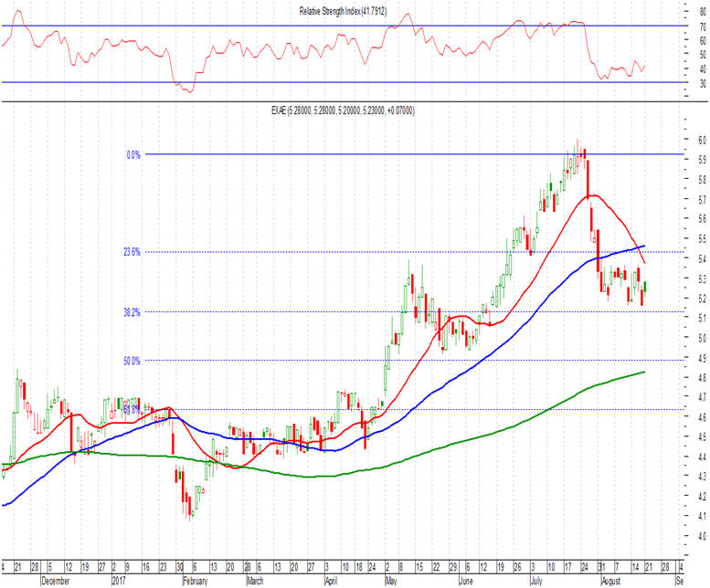The width and height of the screenshot is (710, 588).
Task: Click the December month label on time axis
Action: 55,581
